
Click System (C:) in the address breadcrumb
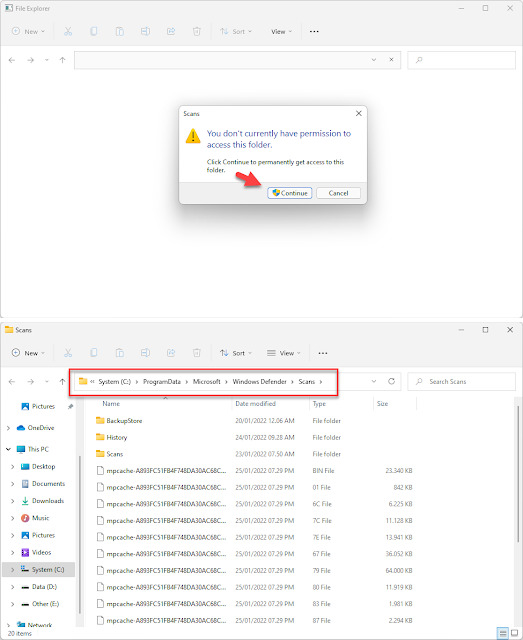coord(114,382)
